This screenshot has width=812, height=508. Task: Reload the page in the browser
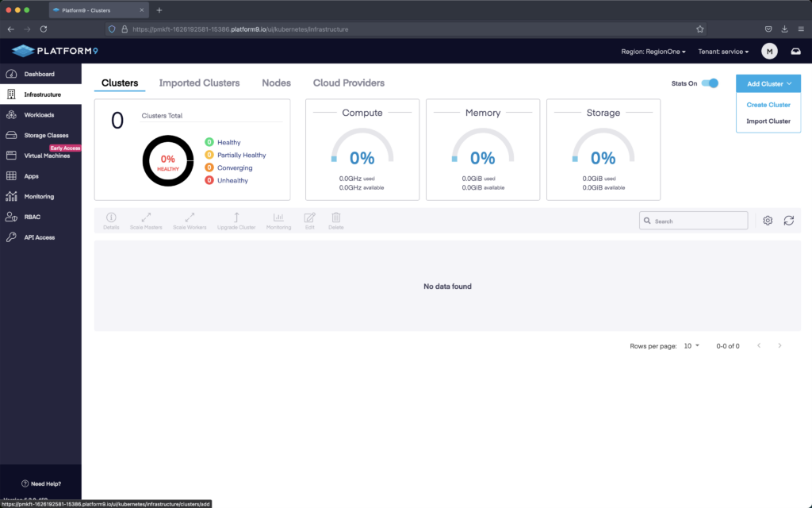point(44,29)
